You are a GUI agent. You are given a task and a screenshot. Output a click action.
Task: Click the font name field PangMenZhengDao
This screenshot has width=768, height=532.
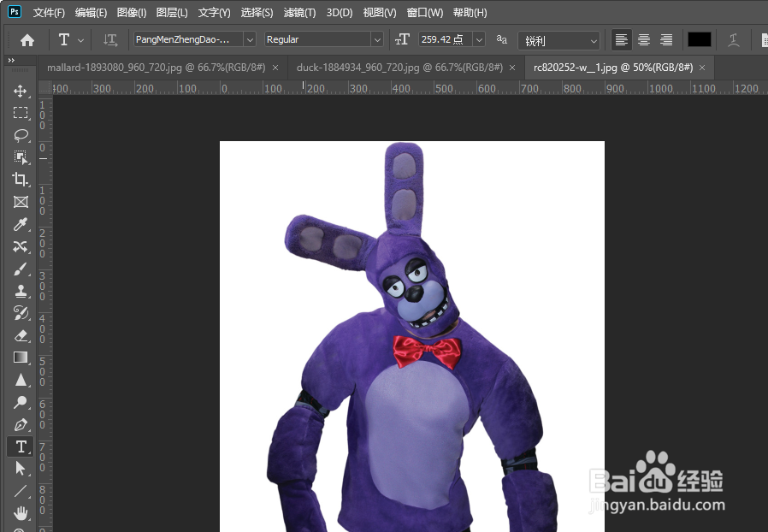coord(188,39)
